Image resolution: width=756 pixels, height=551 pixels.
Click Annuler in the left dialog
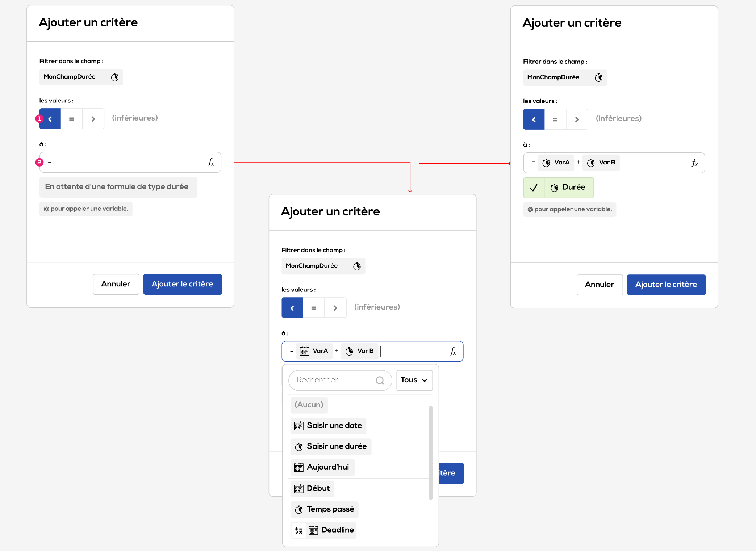tap(116, 284)
